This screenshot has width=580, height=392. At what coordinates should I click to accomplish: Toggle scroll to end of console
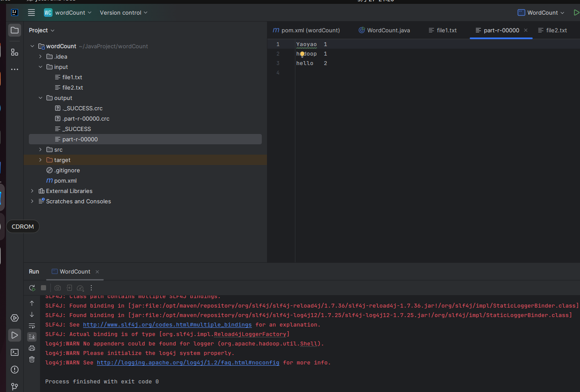tap(32, 337)
